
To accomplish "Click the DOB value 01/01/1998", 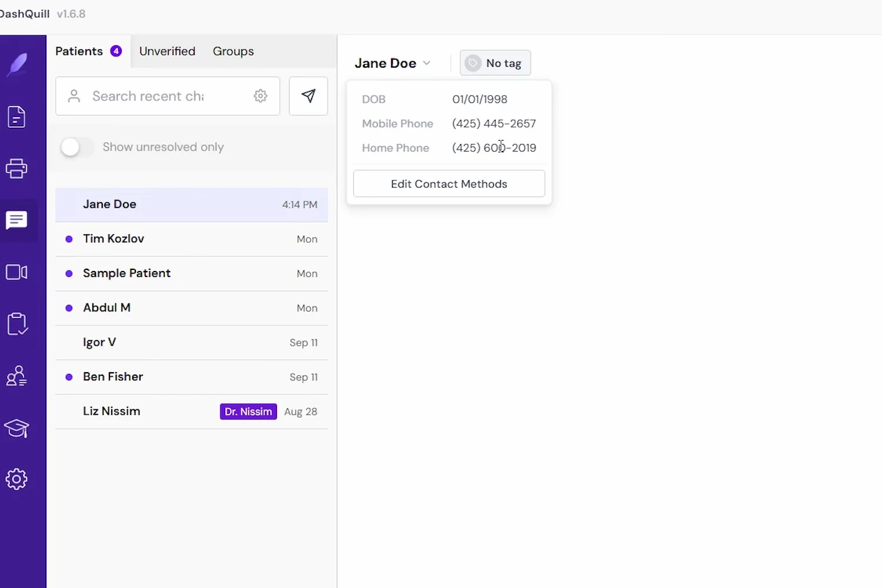I will click(480, 99).
